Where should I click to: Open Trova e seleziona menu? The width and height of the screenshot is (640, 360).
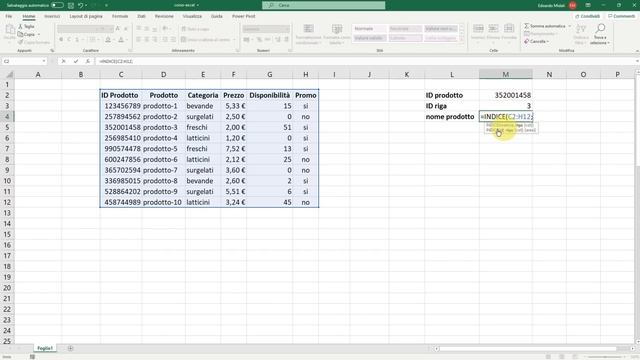click(600, 34)
